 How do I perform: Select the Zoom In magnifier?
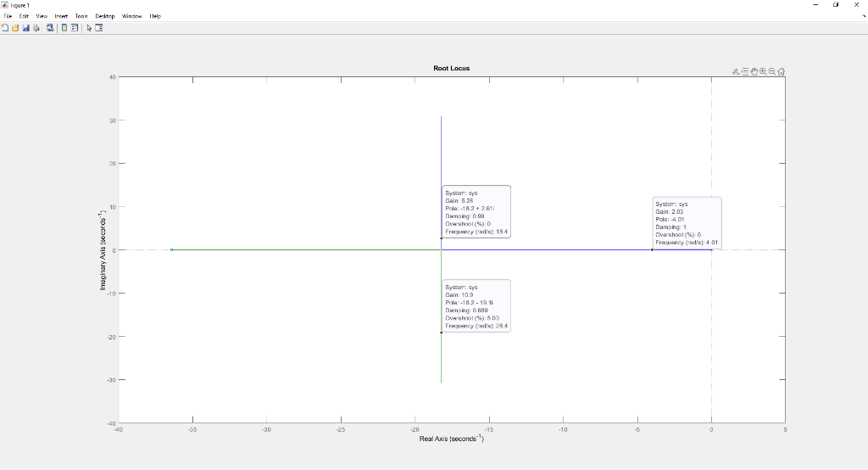[x=763, y=71]
